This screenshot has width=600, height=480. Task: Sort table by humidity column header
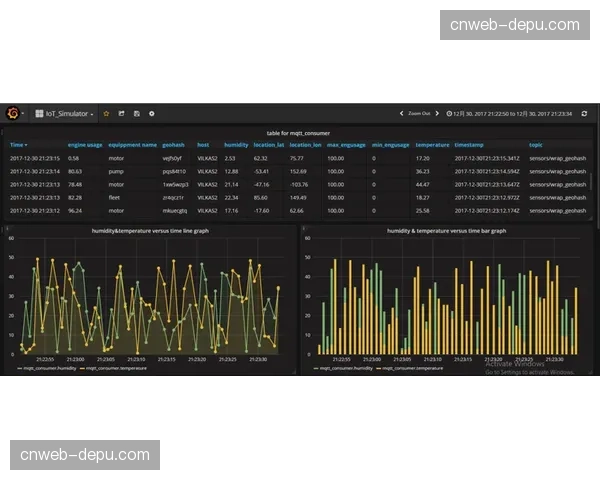[236, 145]
